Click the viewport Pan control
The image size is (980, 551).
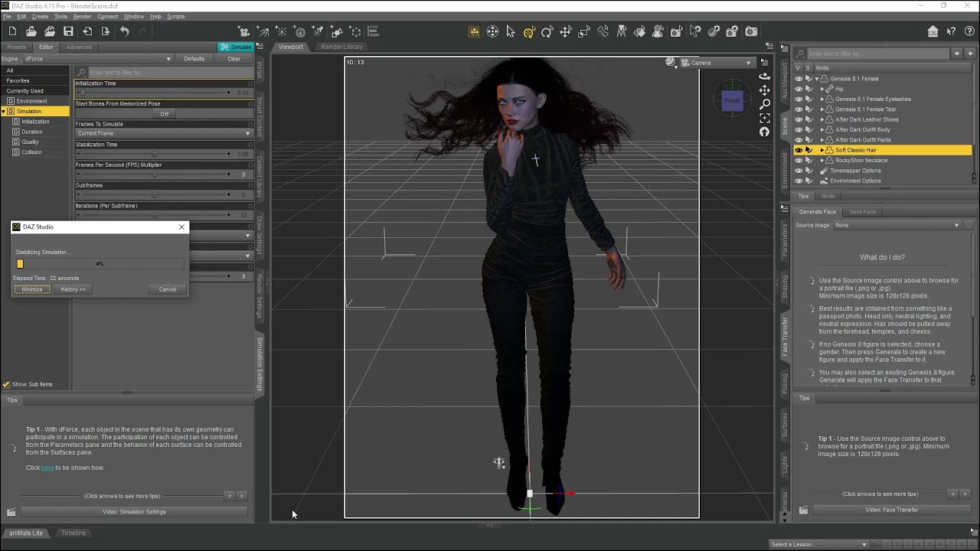click(764, 90)
